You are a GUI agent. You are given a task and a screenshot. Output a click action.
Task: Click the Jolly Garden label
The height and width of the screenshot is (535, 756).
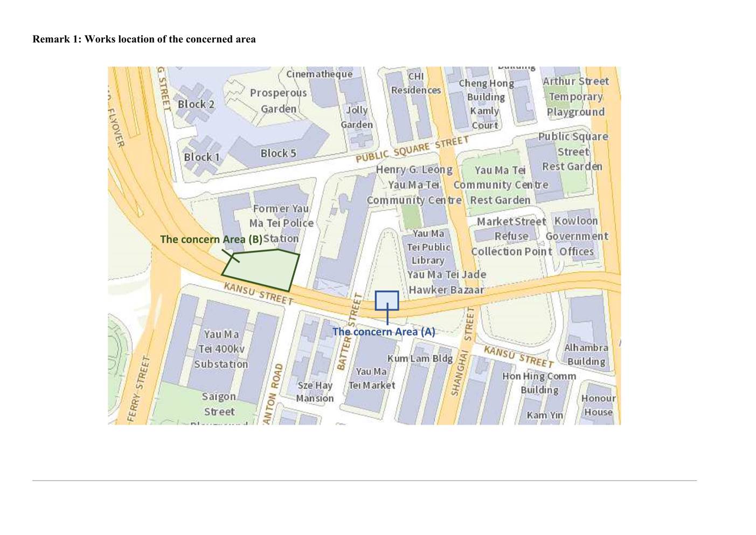pos(357,117)
